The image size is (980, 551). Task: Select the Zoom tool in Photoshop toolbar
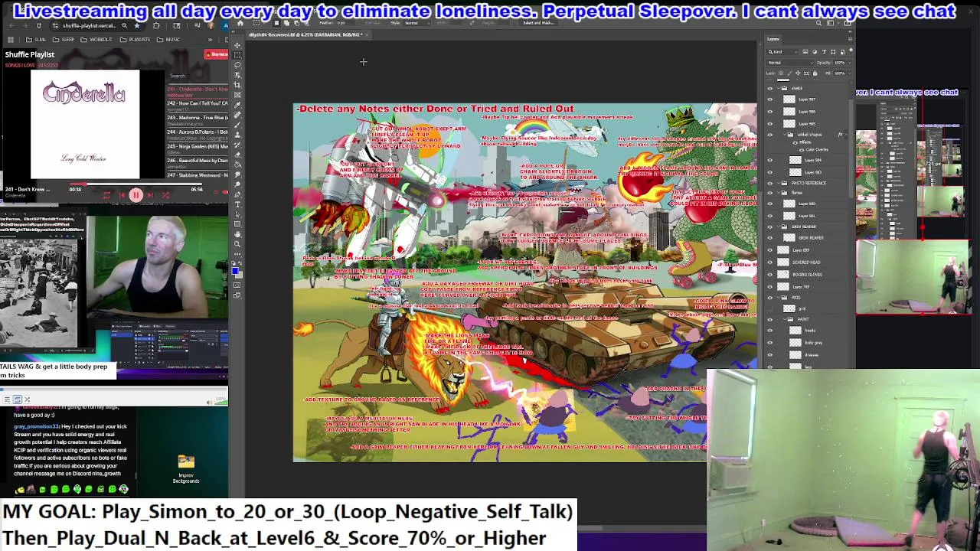pos(237,243)
